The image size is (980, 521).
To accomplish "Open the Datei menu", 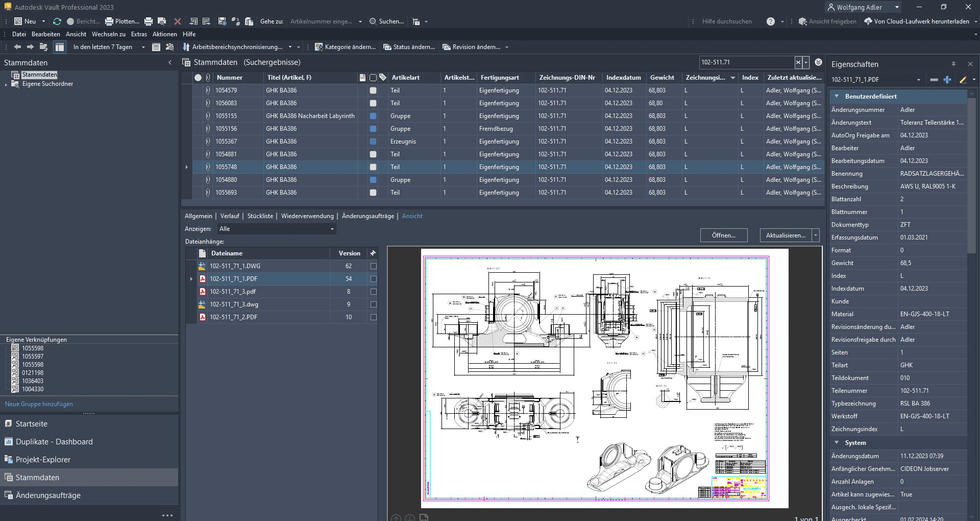I will [x=19, y=34].
